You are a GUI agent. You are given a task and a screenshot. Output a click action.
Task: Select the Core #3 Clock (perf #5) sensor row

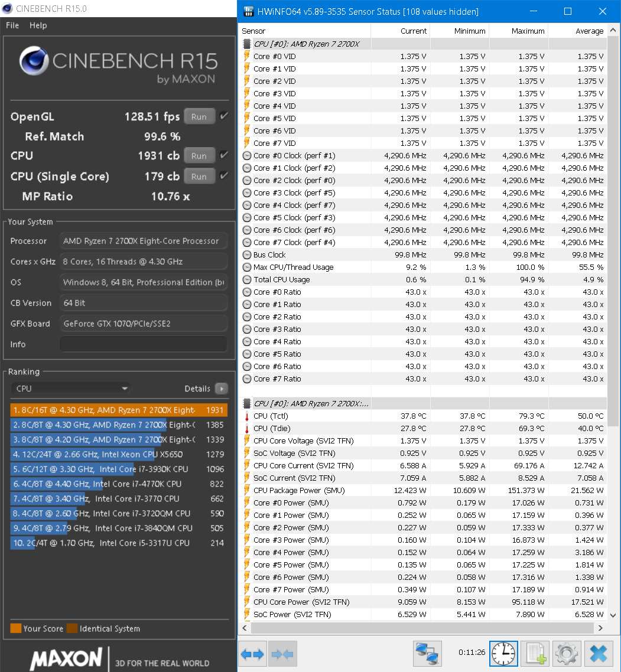coord(422,193)
